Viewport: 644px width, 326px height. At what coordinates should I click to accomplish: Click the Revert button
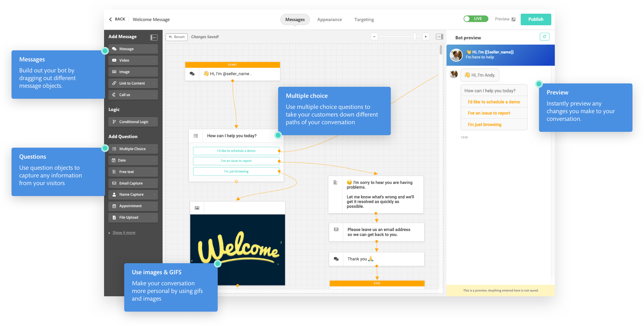[x=176, y=37]
